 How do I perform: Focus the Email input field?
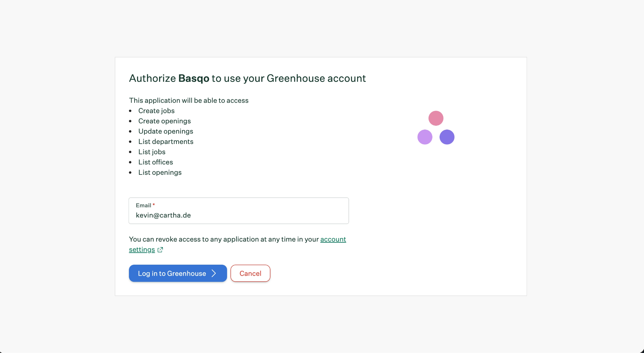239,211
